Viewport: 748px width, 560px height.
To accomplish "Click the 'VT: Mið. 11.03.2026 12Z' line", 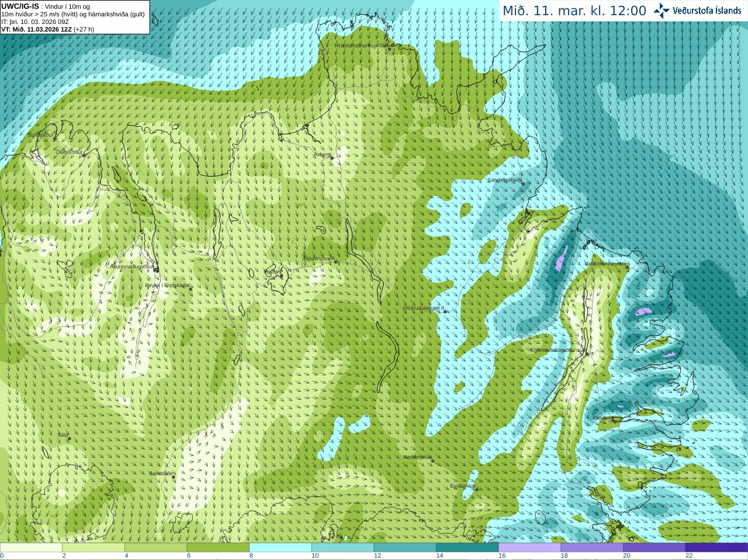I will 47,29.
